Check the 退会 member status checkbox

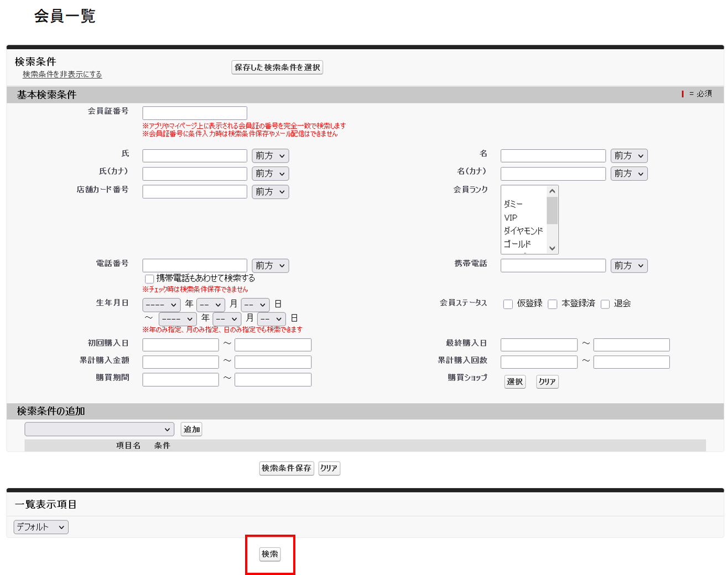pyautogui.click(x=605, y=304)
